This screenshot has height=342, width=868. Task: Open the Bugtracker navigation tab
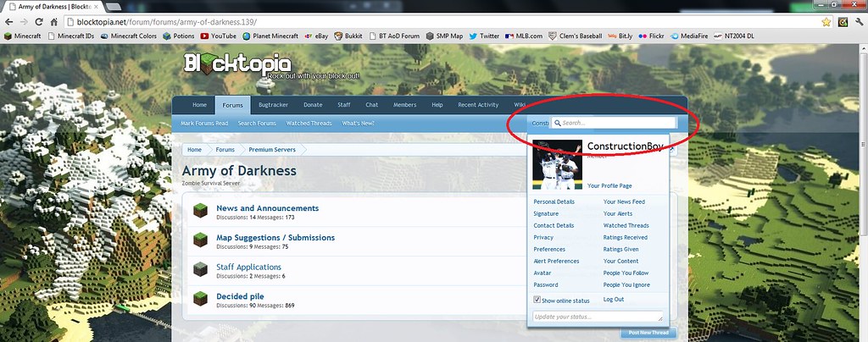273,105
